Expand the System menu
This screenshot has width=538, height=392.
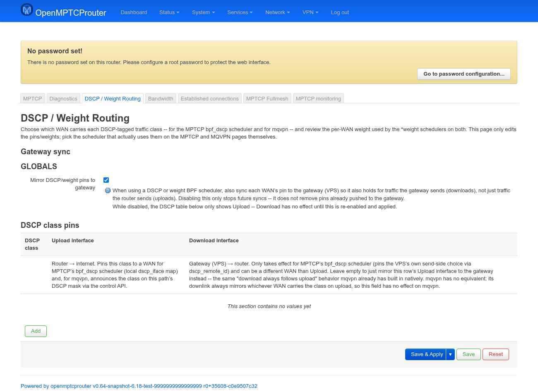(203, 12)
